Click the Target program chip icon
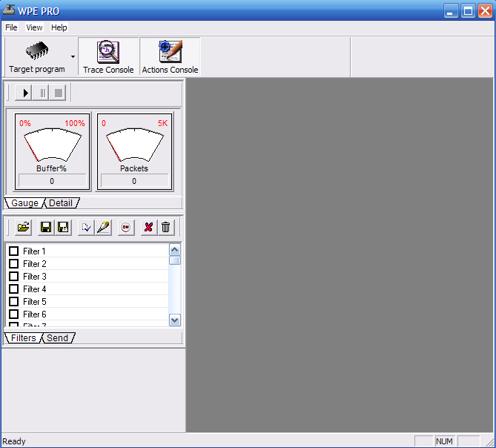 click(36, 52)
